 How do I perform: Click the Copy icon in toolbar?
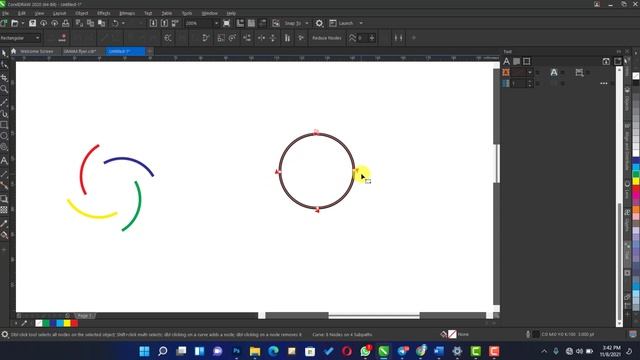click(90, 23)
